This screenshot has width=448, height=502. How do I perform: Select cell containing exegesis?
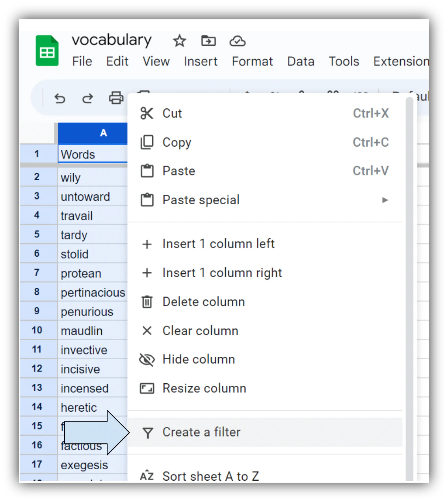click(x=93, y=465)
